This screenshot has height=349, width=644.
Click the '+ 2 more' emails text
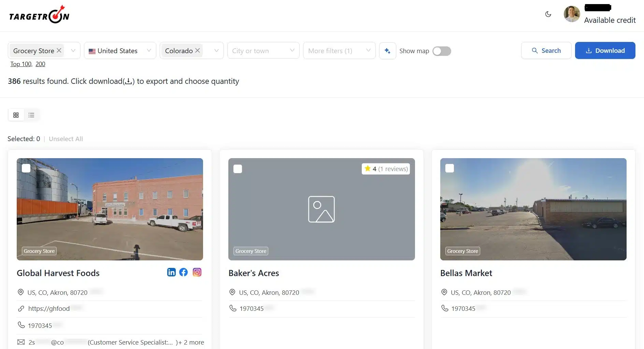(x=191, y=342)
